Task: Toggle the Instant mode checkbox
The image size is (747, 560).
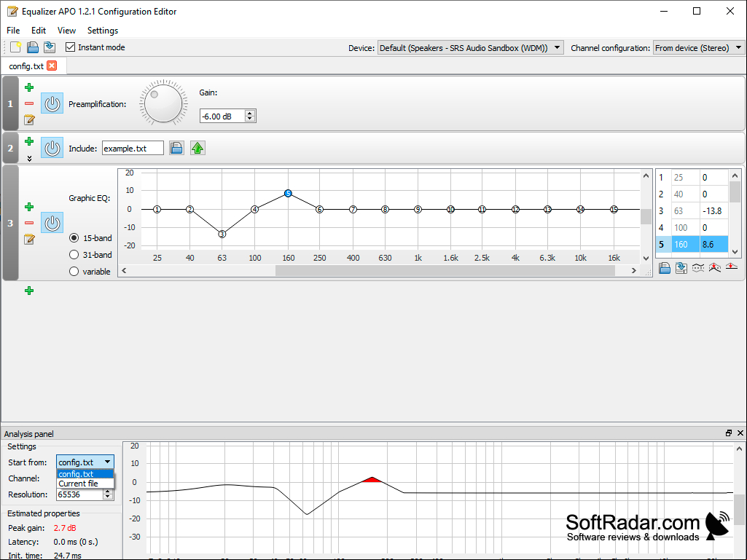Action: pos(71,47)
